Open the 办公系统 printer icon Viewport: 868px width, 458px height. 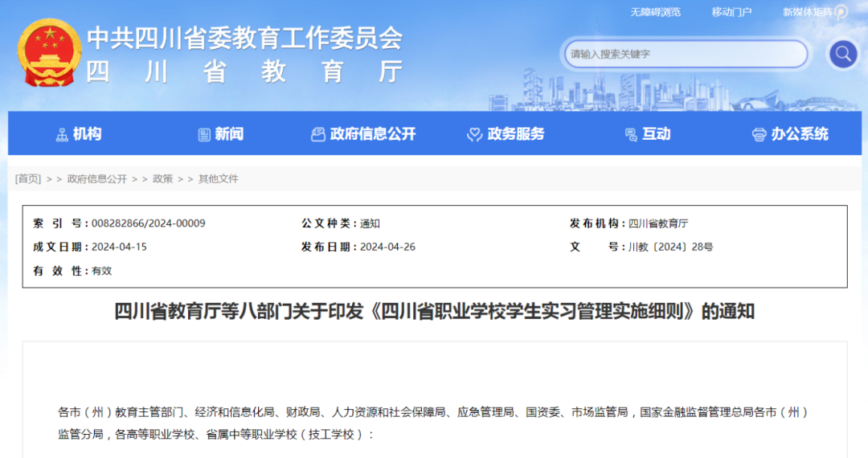point(759,135)
